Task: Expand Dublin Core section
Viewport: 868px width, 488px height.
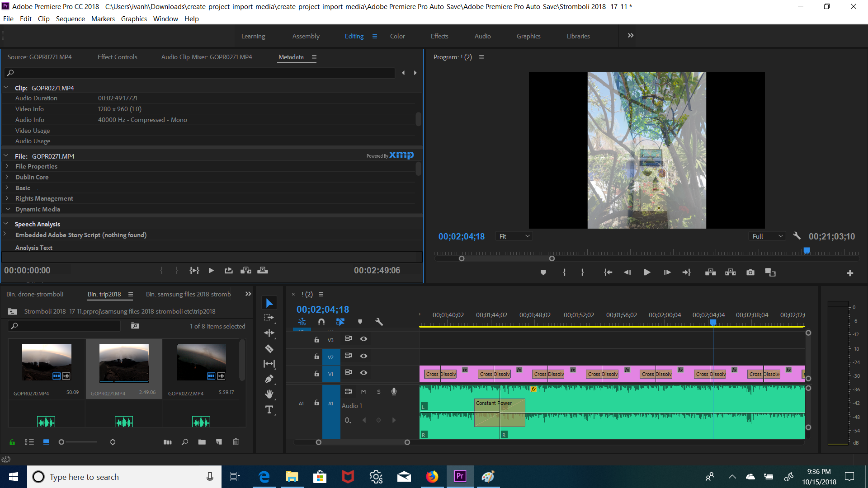Action: click(x=7, y=177)
